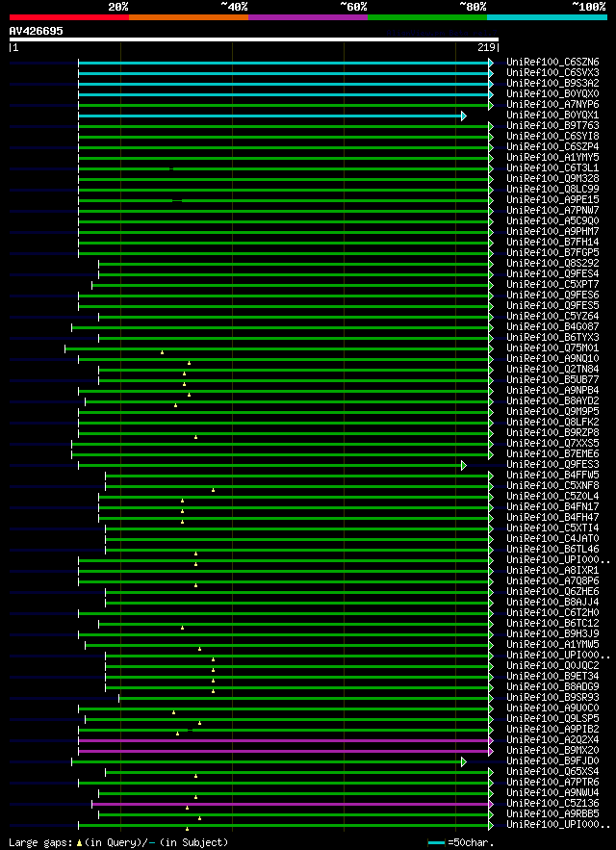Click the cyan arrowhead ending UniRef100_C6SVX3 bar

click(x=491, y=73)
